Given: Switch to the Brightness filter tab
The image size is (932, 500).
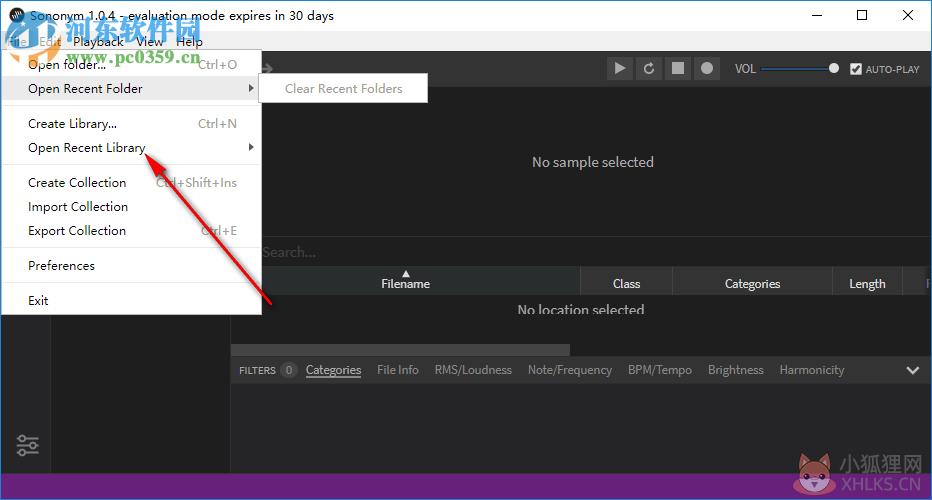Looking at the screenshot, I should pyautogui.click(x=735, y=370).
